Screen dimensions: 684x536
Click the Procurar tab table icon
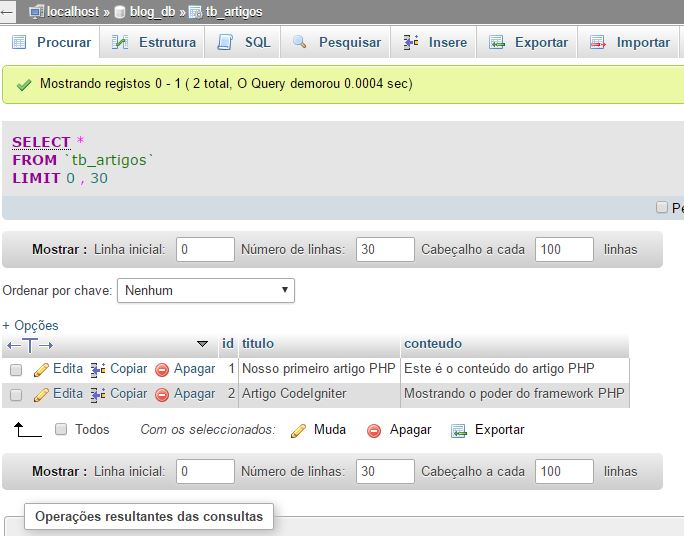pos(19,42)
